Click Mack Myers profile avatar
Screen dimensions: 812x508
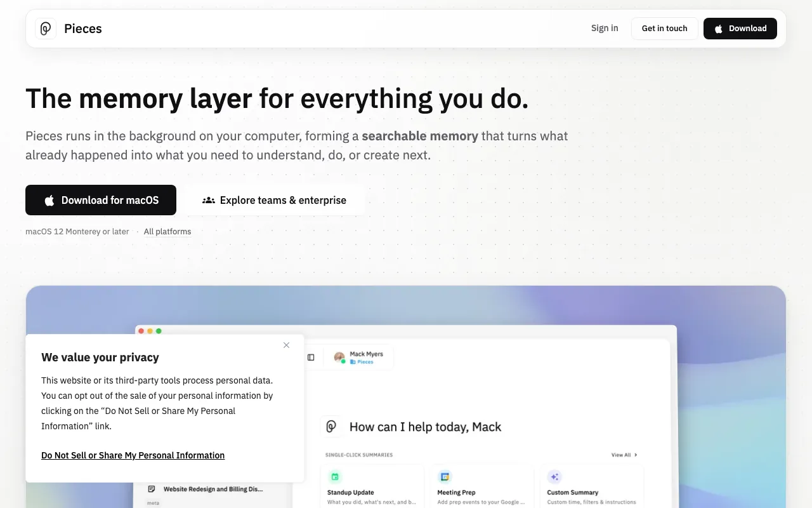coord(339,358)
